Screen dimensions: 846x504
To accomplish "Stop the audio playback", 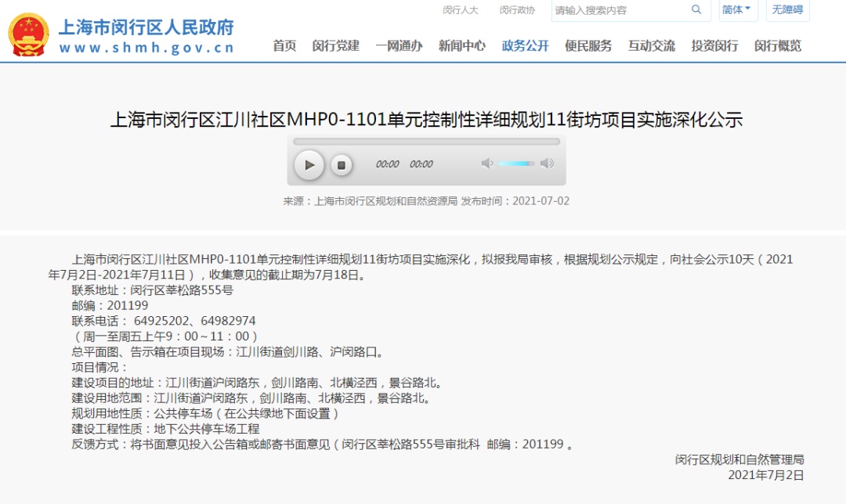I will (x=341, y=165).
